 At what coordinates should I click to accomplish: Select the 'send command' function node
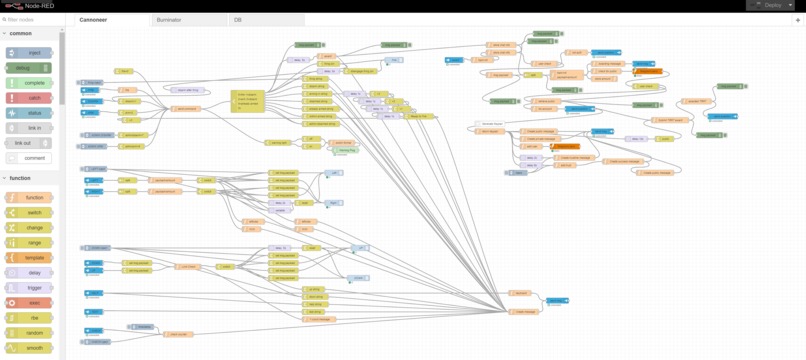186,109
